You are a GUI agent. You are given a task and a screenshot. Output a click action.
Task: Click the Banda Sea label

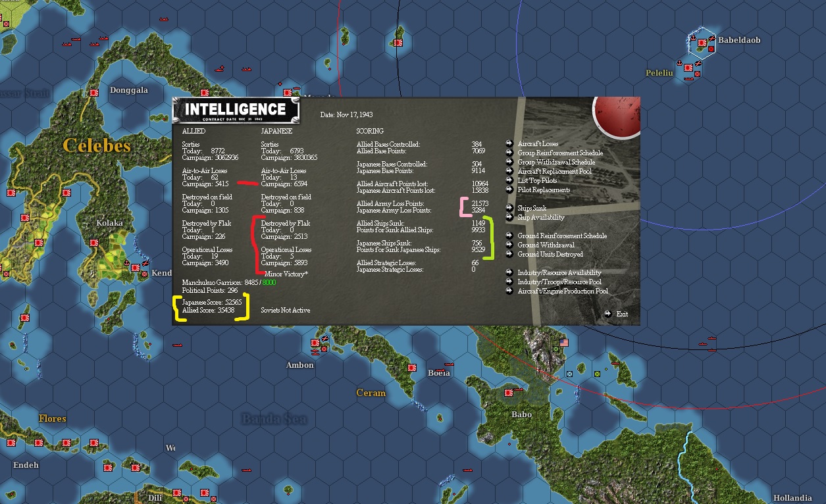(274, 419)
